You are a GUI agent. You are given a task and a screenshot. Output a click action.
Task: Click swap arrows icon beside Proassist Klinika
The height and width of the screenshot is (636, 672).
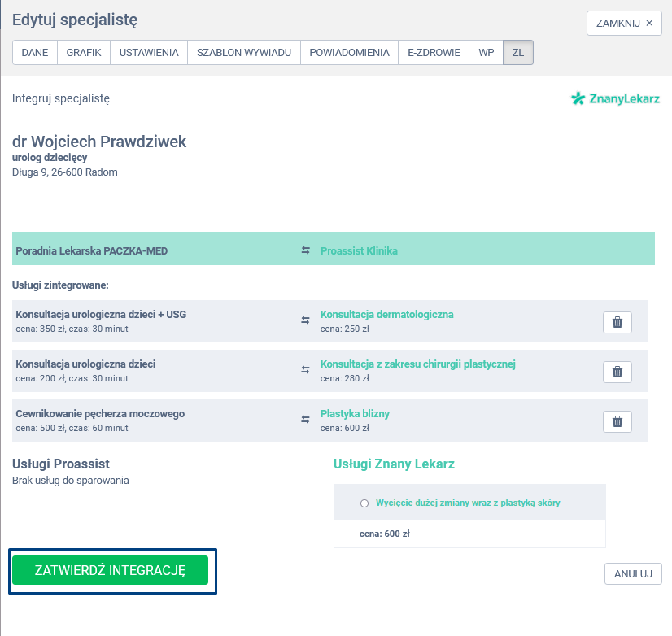pyautogui.click(x=306, y=250)
